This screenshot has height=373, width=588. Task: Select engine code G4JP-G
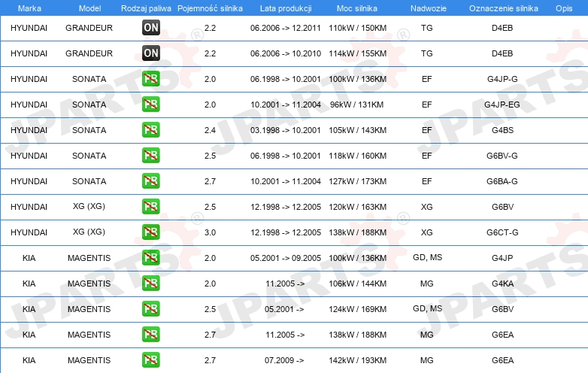(x=502, y=79)
